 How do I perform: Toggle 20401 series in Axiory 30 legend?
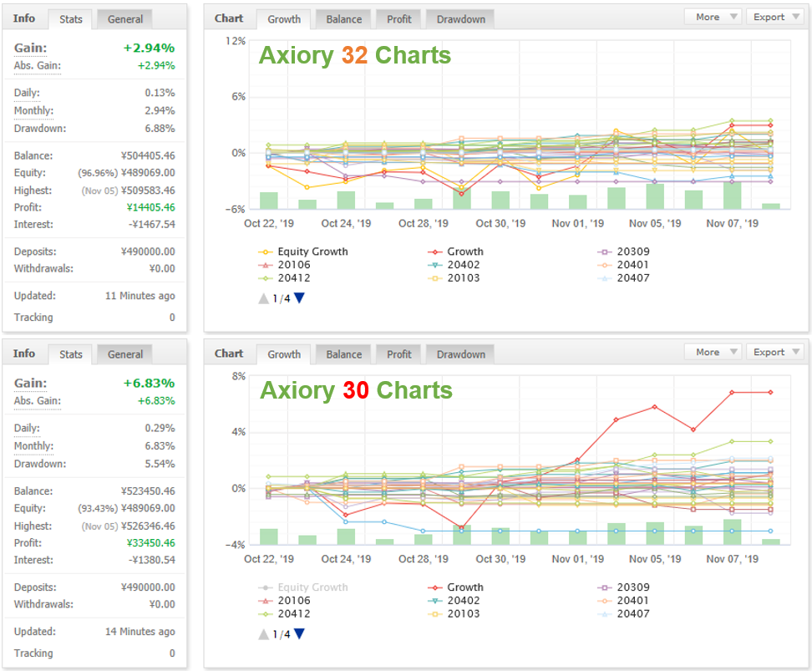tap(623, 601)
